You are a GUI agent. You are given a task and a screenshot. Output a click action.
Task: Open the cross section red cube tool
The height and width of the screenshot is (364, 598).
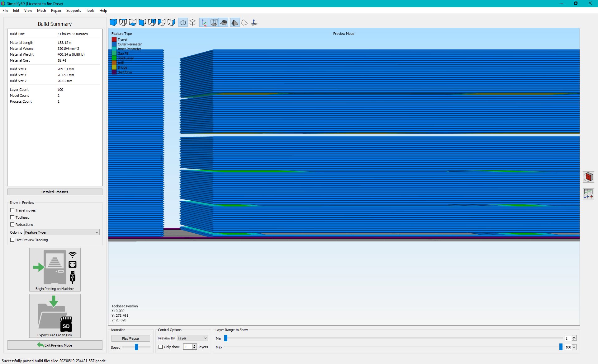(588, 177)
